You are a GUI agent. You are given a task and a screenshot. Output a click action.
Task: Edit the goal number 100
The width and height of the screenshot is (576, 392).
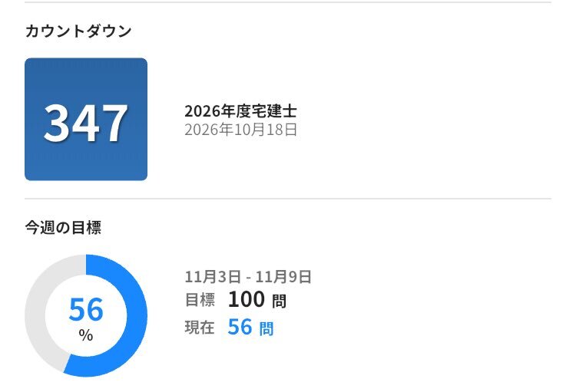(246, 299)
